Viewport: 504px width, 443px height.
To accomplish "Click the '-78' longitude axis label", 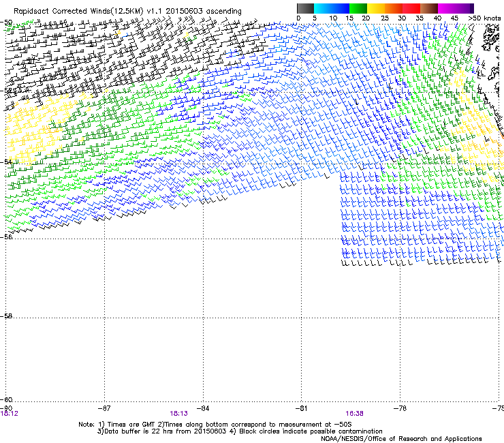I will [400, 408].
